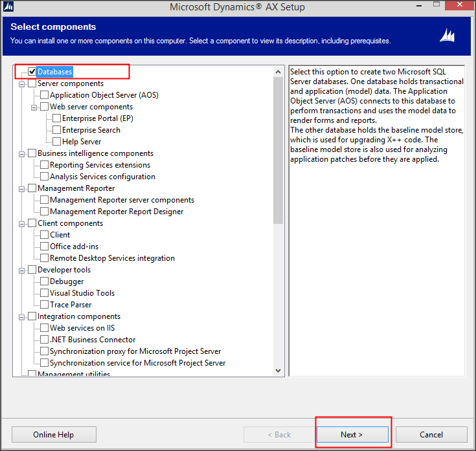Collapse the Client components tree node
The width and height of the screenshot is (476, 451).
[21, 224]
